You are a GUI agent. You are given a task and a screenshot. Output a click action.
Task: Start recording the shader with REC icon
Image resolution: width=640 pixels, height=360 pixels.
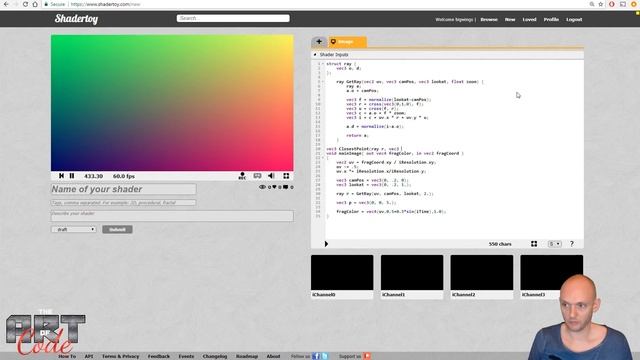pyautogui.click(x=242, y=176)
